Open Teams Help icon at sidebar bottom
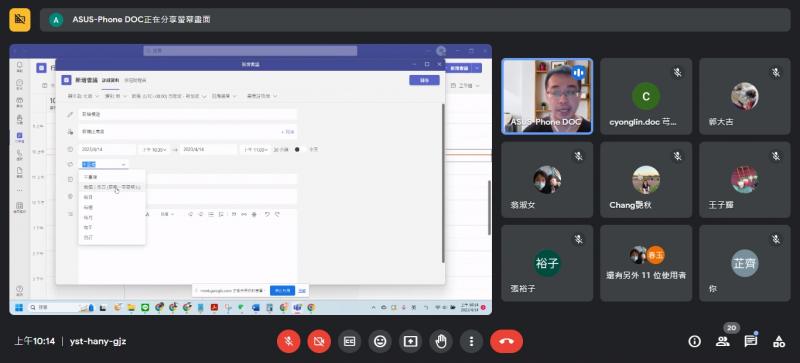Screen dimensions: 800x363 (20, 291)
